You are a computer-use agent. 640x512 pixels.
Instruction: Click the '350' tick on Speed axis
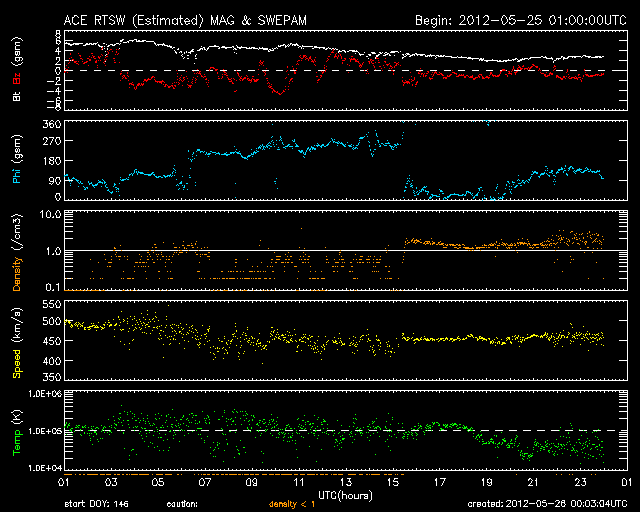pos(52,376)
